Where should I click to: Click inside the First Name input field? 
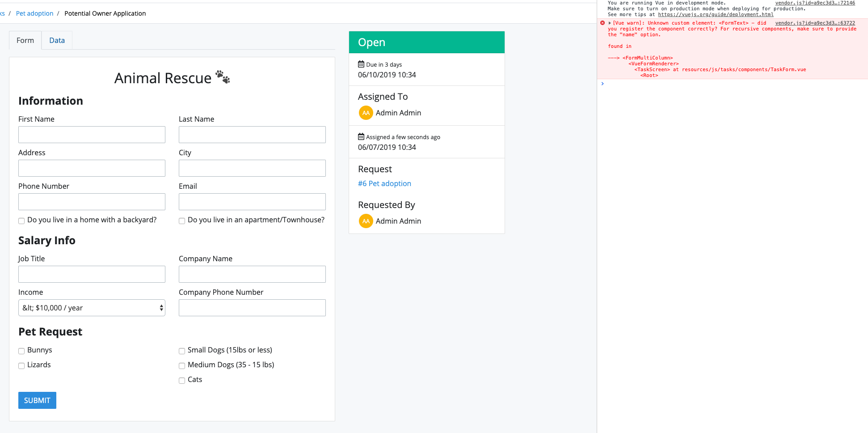click(x=91, y=135)
